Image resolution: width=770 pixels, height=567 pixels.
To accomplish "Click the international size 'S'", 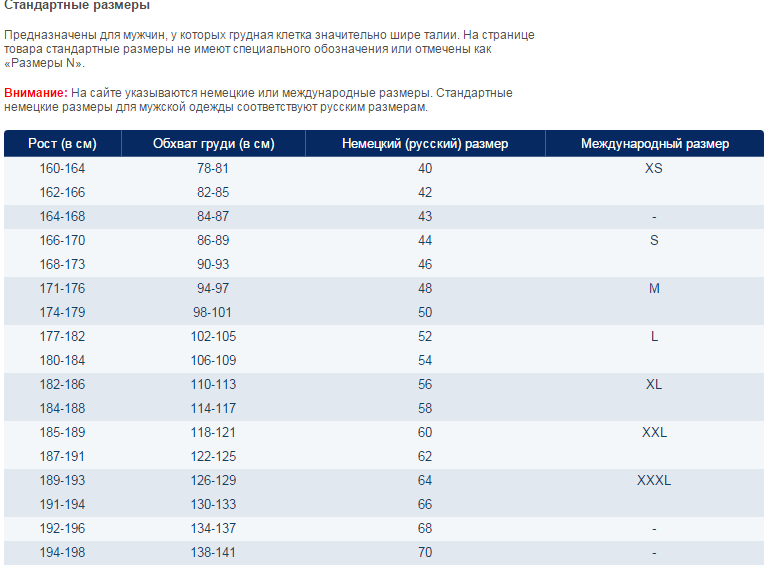I will pos(654,241).
